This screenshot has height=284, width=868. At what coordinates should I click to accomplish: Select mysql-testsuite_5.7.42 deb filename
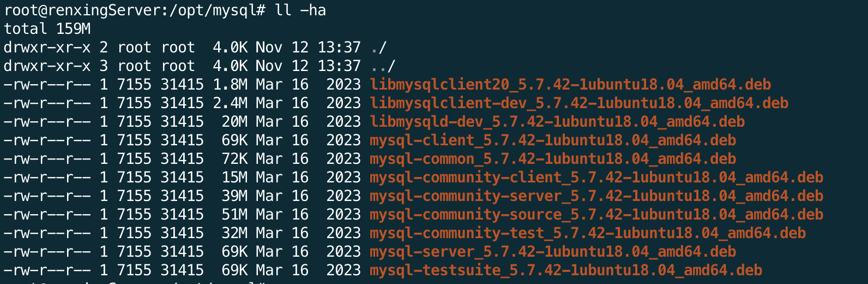pos(566,270)
